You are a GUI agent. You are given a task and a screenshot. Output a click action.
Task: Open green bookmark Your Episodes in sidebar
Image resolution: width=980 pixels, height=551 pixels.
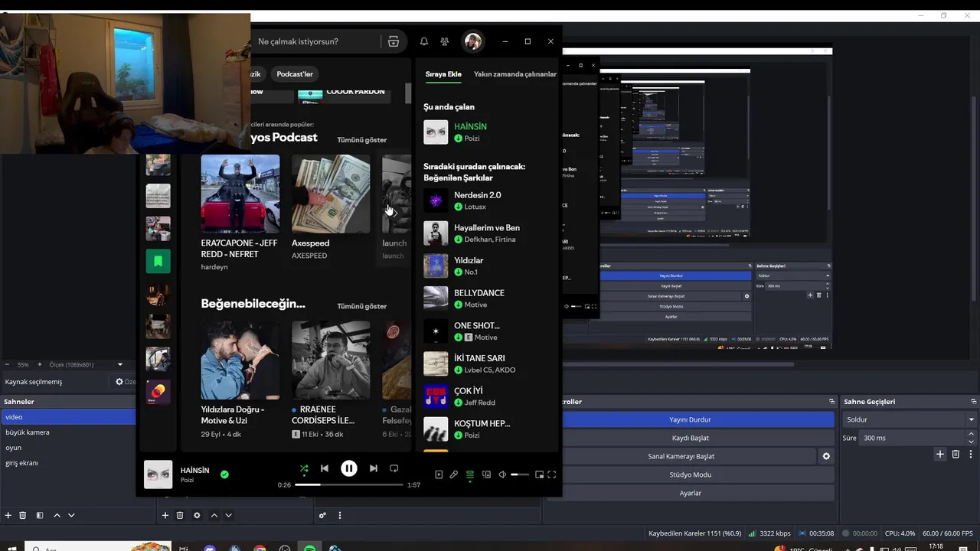[158, 261]
